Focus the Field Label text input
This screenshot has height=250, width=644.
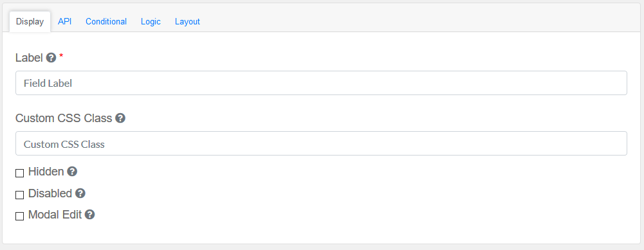pyautogui.click(x=321, y=83)
